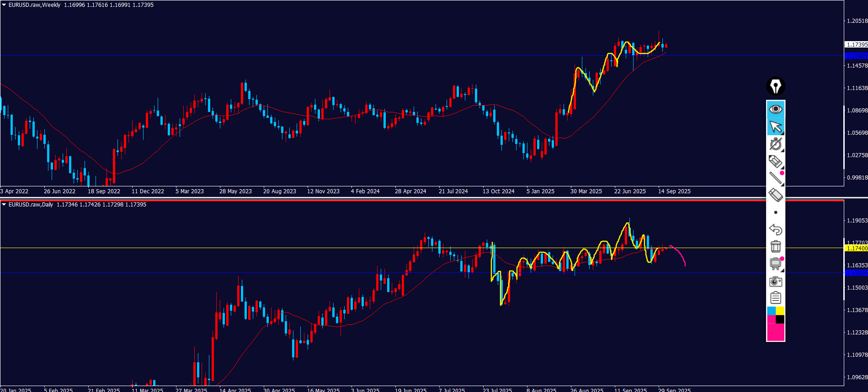
Task: Select the highlighter marker tool
Action: [775, 161]
